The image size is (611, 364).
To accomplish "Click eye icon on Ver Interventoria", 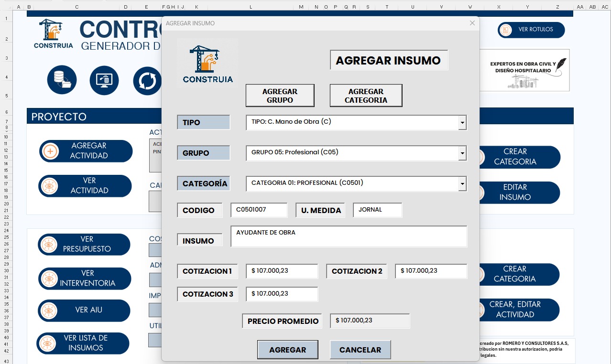I will click(x=49, y=278).
